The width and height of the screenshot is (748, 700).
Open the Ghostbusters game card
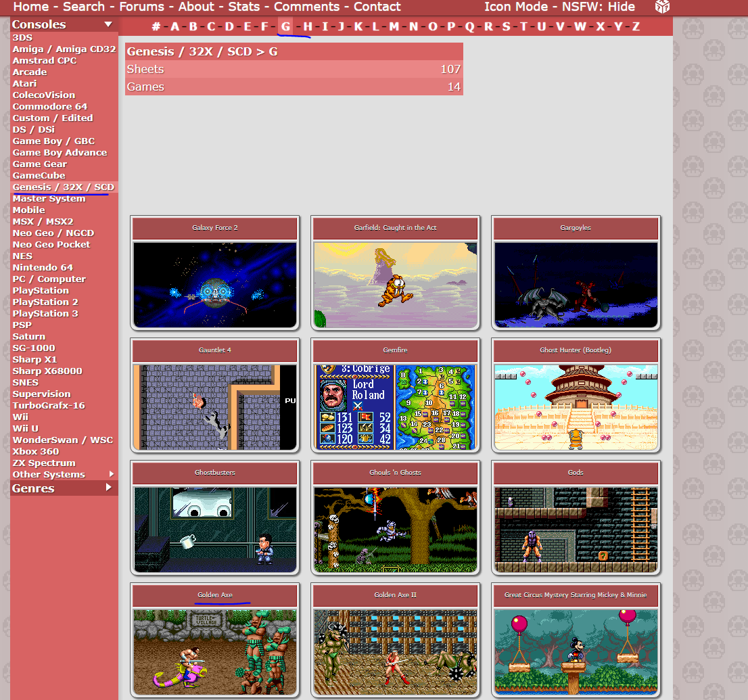214,517
